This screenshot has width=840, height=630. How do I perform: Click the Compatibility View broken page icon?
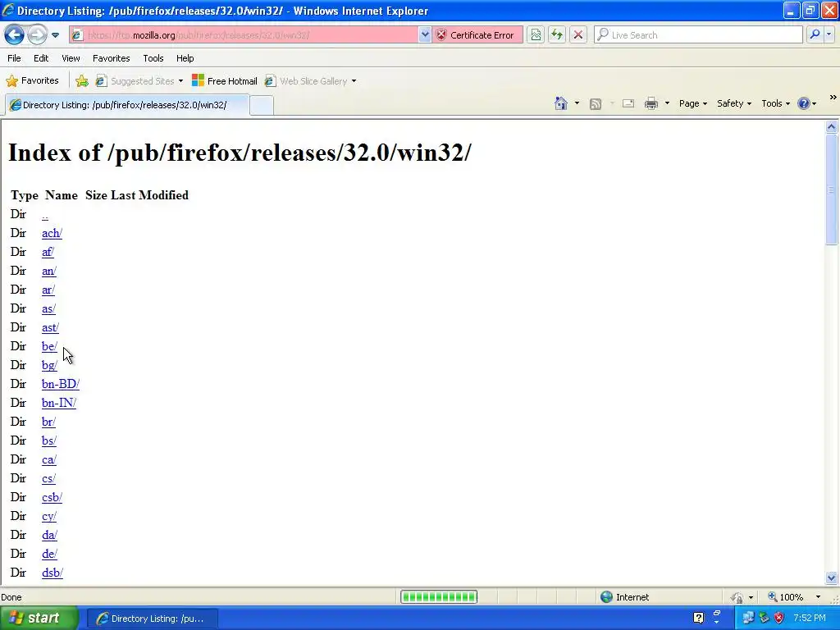pos(535,35)
